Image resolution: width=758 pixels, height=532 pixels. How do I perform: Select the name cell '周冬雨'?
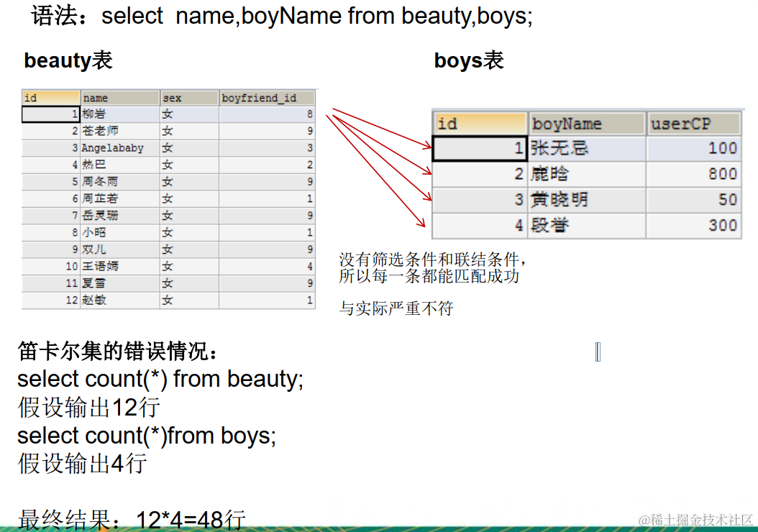120,182
